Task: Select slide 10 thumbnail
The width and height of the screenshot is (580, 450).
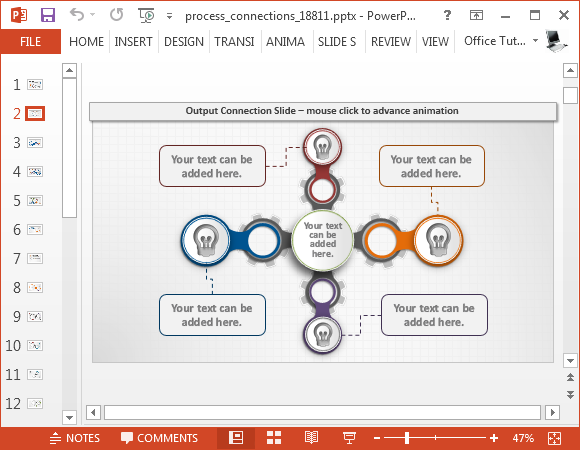Action: 35,345
